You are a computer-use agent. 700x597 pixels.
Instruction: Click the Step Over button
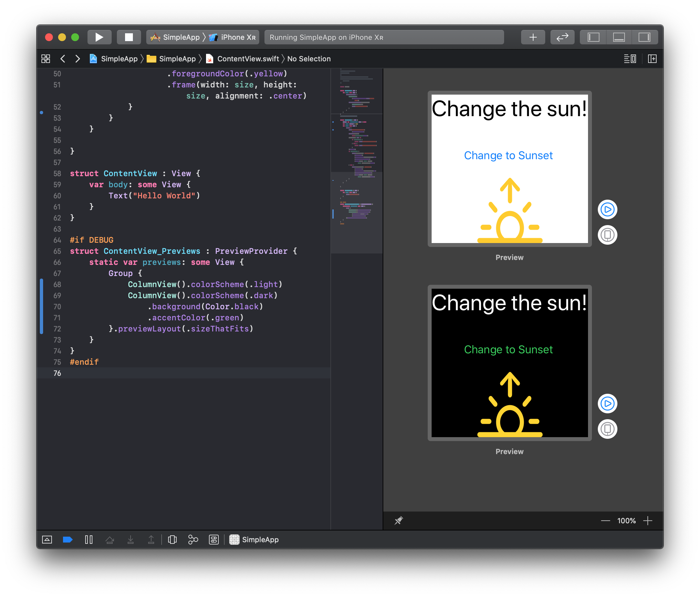[x=109, y=539]
